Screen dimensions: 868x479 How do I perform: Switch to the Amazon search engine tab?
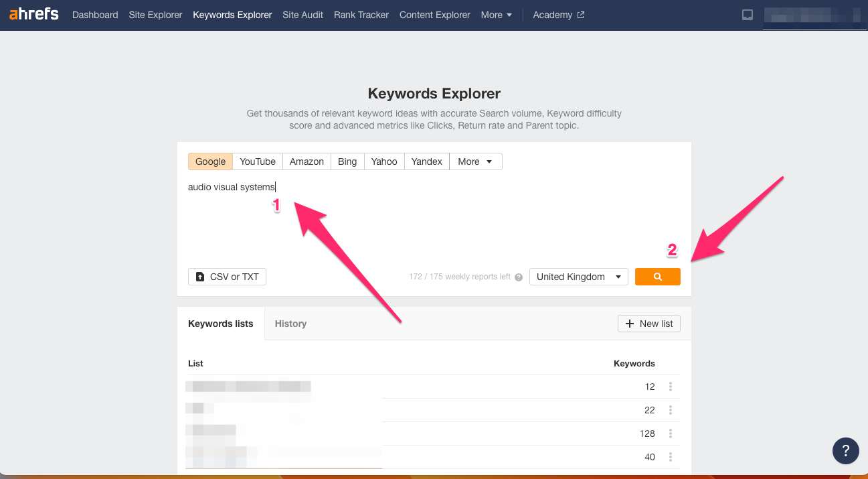(x=307, y=161)
